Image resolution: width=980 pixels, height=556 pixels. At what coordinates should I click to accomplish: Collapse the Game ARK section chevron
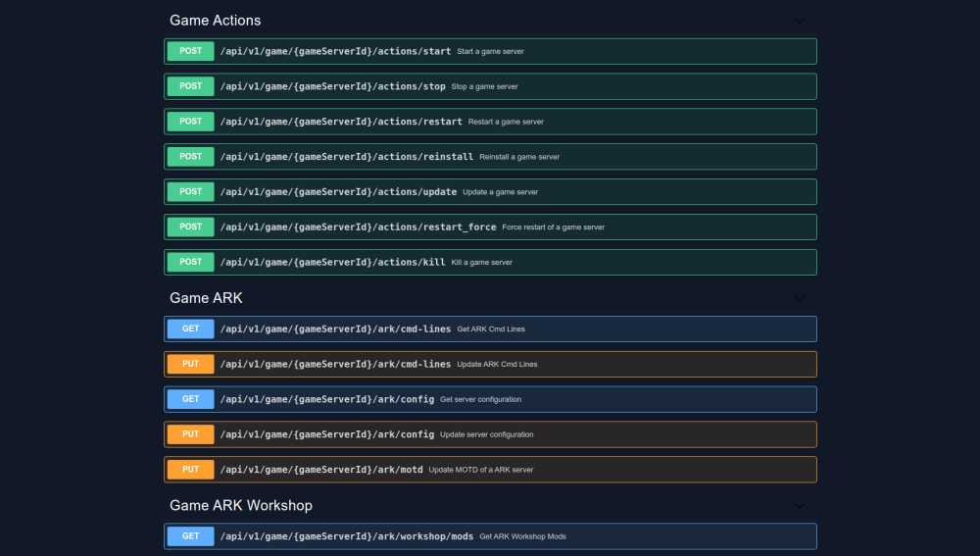[799, 298]
